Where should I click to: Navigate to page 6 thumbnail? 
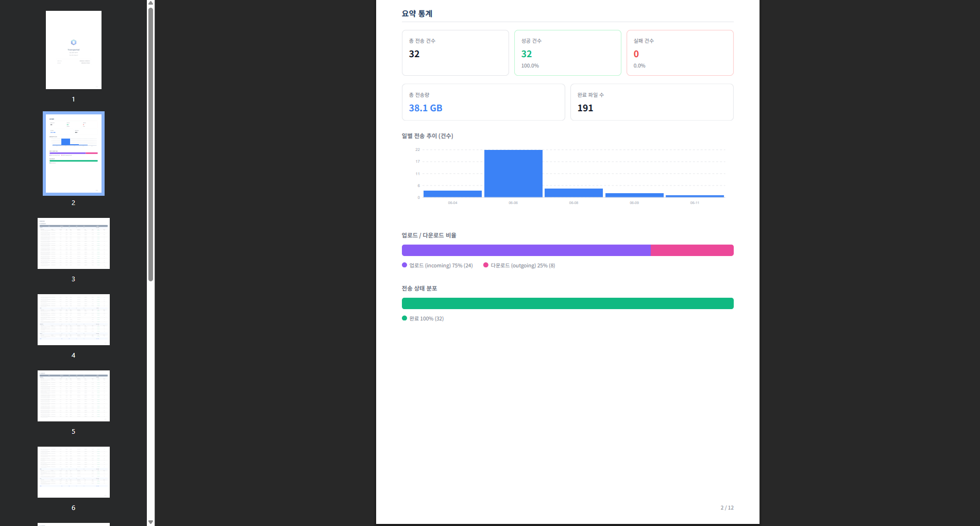(74, 472)
